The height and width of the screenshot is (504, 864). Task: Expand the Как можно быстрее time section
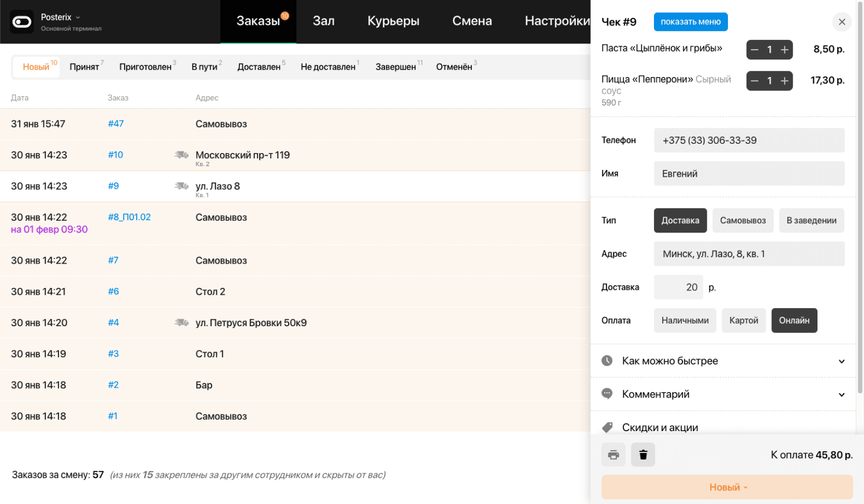(x=723, y=361)
